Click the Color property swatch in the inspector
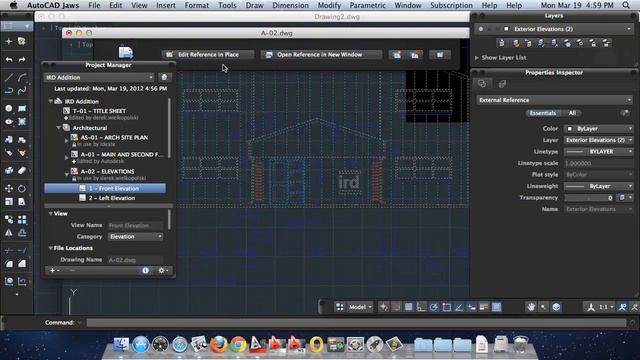The height and width of the screenshot is (360, 640). [x=570, y=129]
